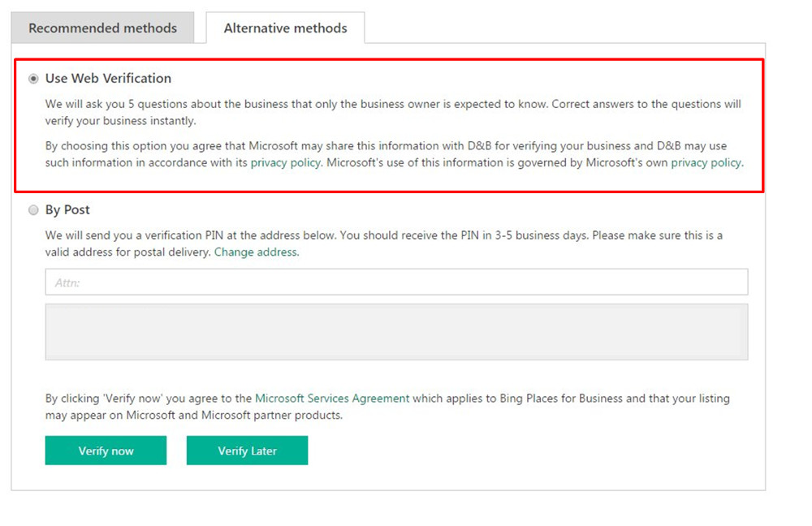
Task: Switch to the Recommended methods tab
Action: [x=102, y=28]
